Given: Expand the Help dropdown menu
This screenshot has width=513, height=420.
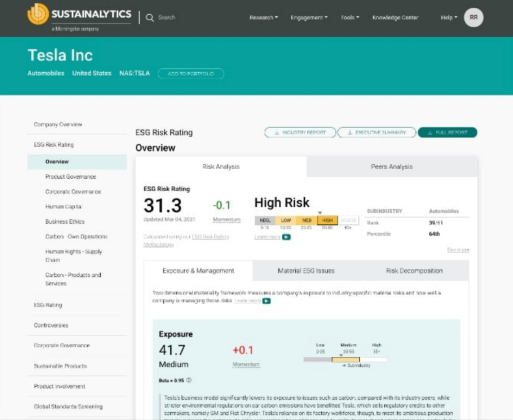Looking at the screenshot, I should pyautogui.click(x=449, y=18).
